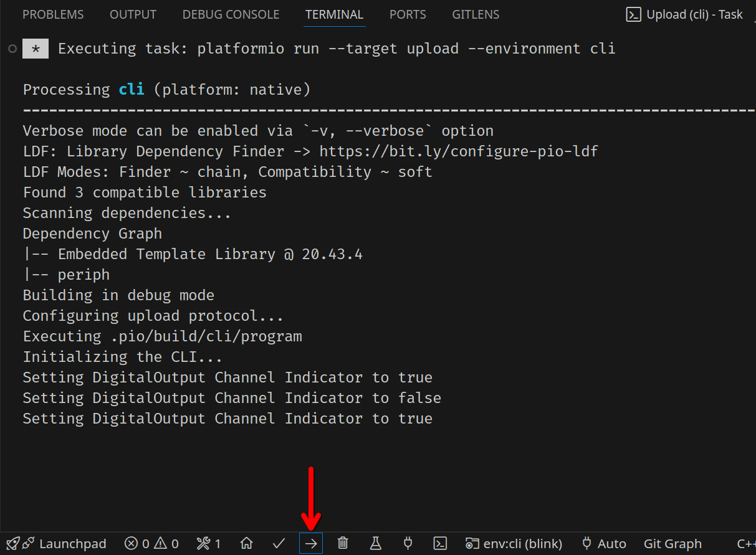756x555 pixels.
Task: Change the Auto upload port setting
Action: point(603,543)
